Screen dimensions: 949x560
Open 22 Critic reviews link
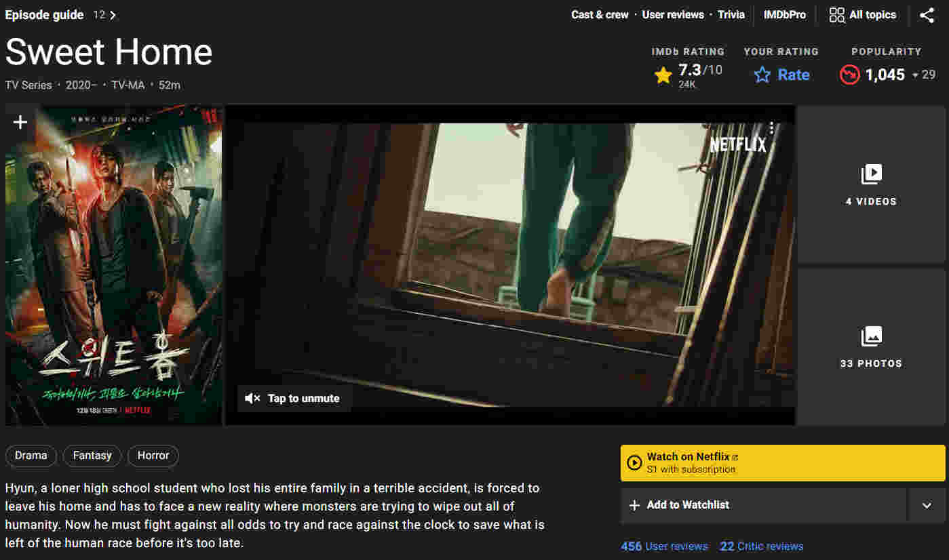click(762, 546)
